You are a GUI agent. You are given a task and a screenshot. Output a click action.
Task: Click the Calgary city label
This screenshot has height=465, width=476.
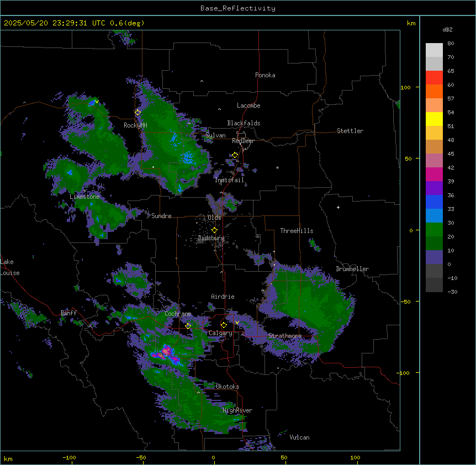click(220, 333)
